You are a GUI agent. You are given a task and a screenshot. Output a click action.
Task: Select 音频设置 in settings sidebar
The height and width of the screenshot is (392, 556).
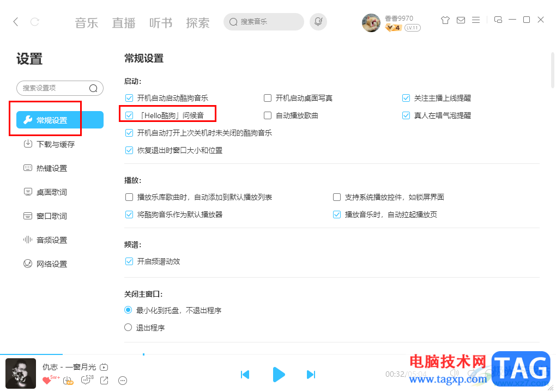(45, 240)
